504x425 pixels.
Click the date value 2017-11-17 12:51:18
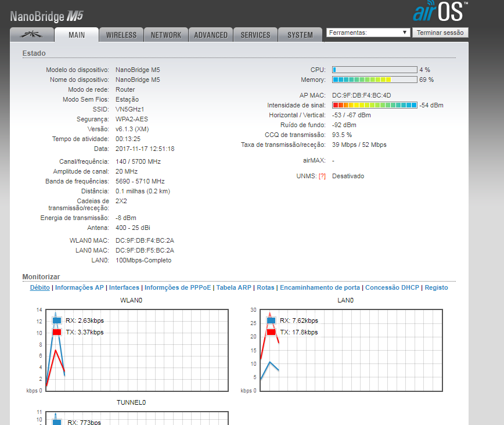pyautogui.click(x=145, y=149)
